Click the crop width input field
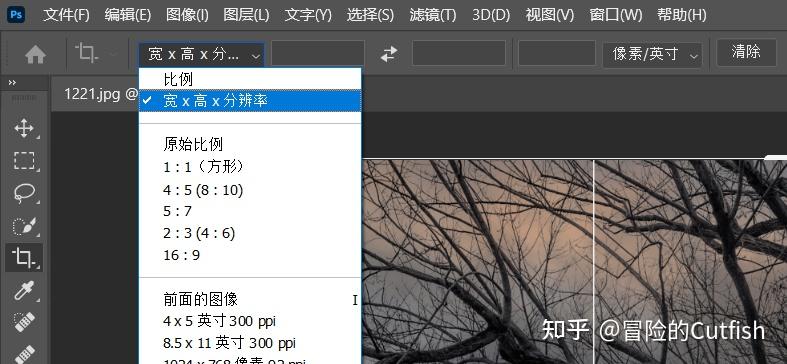The width and height of the screenshot is (787, 364). 318,53
